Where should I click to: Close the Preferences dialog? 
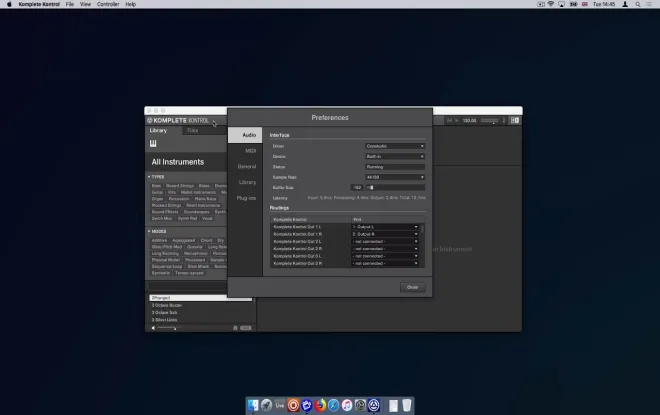click(412, 287)
